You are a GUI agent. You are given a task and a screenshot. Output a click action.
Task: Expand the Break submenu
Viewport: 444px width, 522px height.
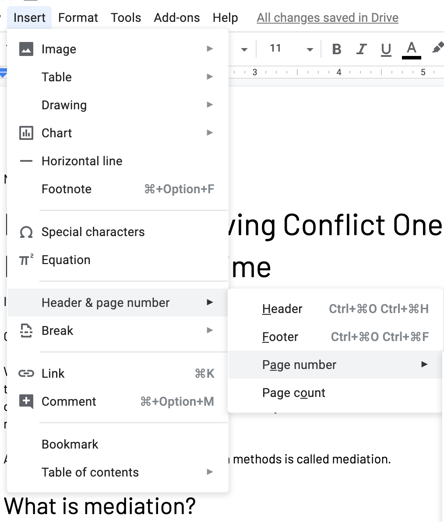[x=118, y=330]
